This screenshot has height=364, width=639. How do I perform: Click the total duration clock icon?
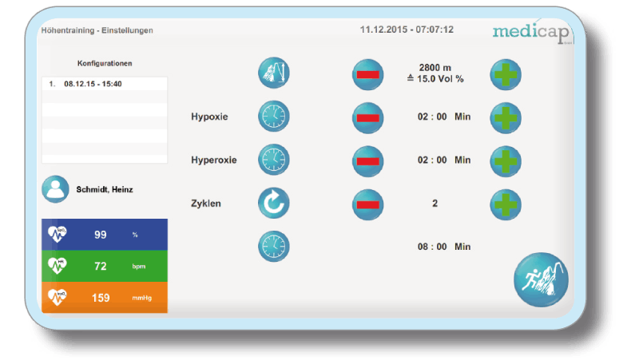coord(273,246)
